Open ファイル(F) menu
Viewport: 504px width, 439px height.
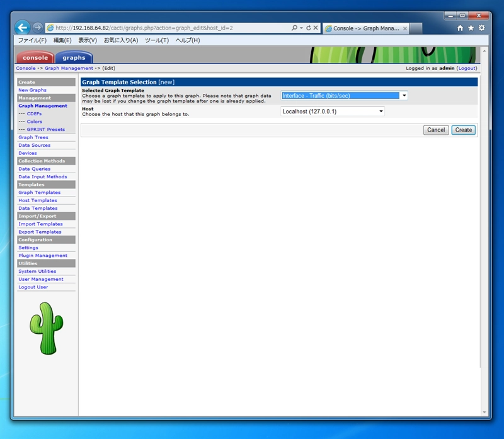coord(32,40)
